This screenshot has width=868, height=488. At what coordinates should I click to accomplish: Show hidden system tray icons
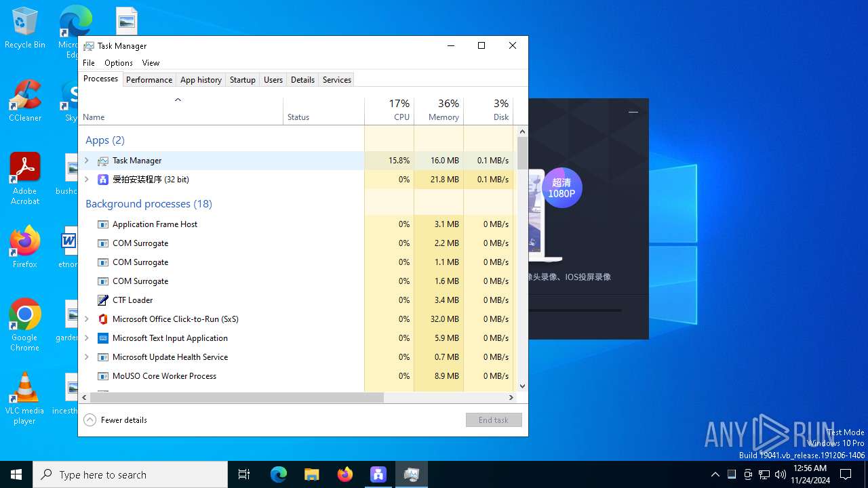715,474
